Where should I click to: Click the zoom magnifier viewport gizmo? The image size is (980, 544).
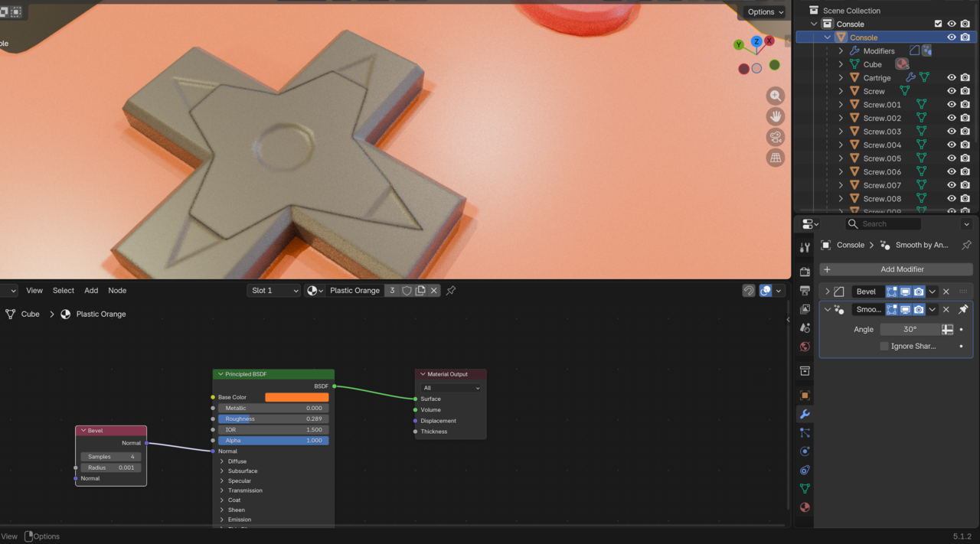click(776, 96)
